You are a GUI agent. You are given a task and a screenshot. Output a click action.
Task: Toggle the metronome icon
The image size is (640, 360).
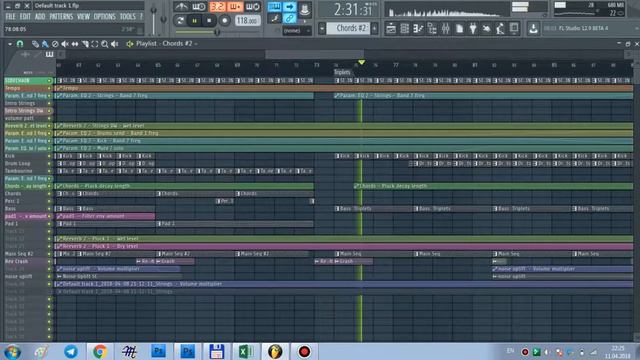(181, 7)
